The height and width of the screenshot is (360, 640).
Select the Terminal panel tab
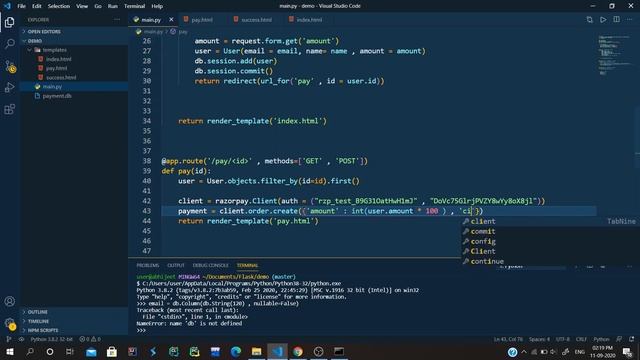[x=247, y=265]
